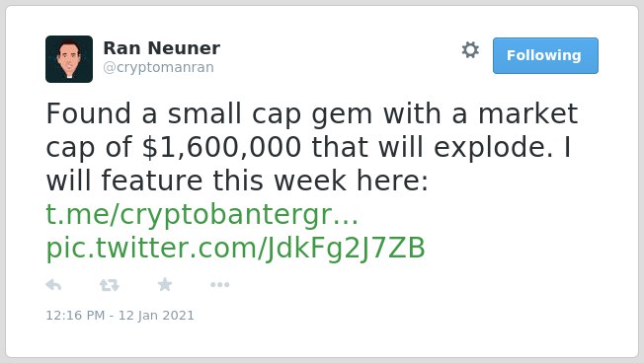Toggle the blue Following button
This screenshot has height=363, width=644.
pos(545,56)
